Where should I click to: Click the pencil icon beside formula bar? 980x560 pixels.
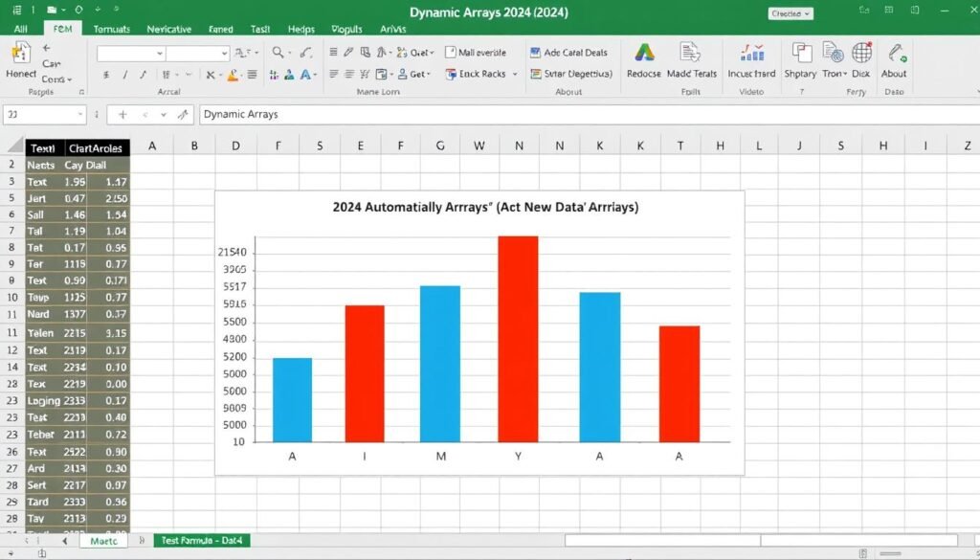(183, 114)
